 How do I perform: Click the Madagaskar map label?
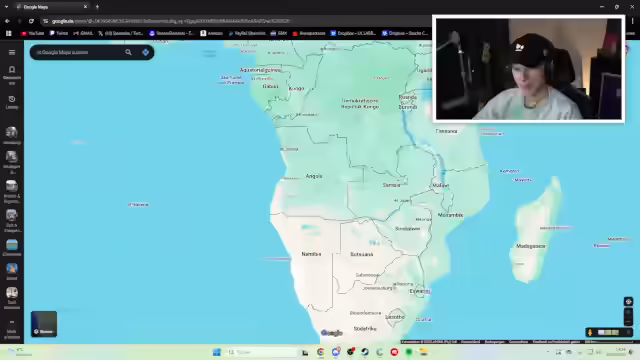click(531, 246)
